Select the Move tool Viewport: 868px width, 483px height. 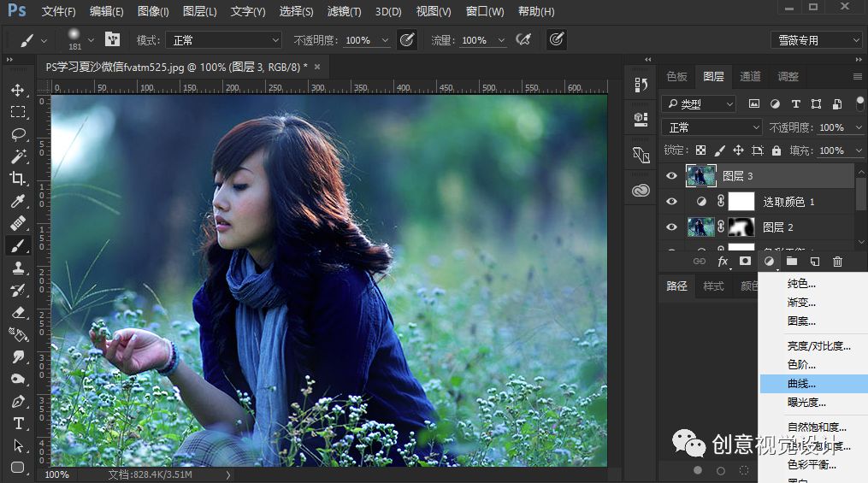18,90
